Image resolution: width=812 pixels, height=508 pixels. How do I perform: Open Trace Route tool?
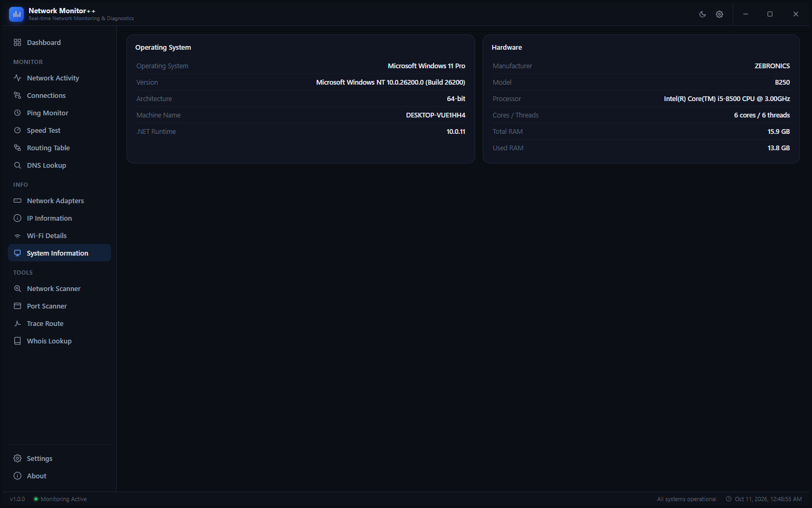pyautogui.click(x=59, y=323)
